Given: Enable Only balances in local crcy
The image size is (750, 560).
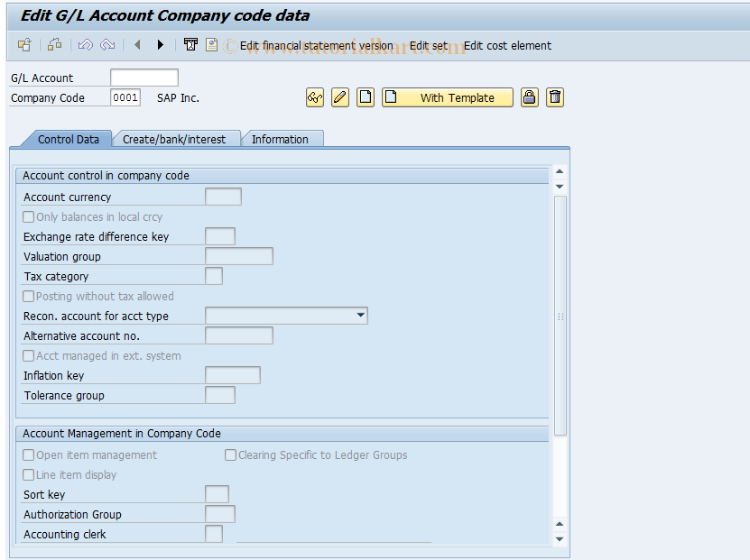Looking at the screenshot, I should (x=28, y=216).
